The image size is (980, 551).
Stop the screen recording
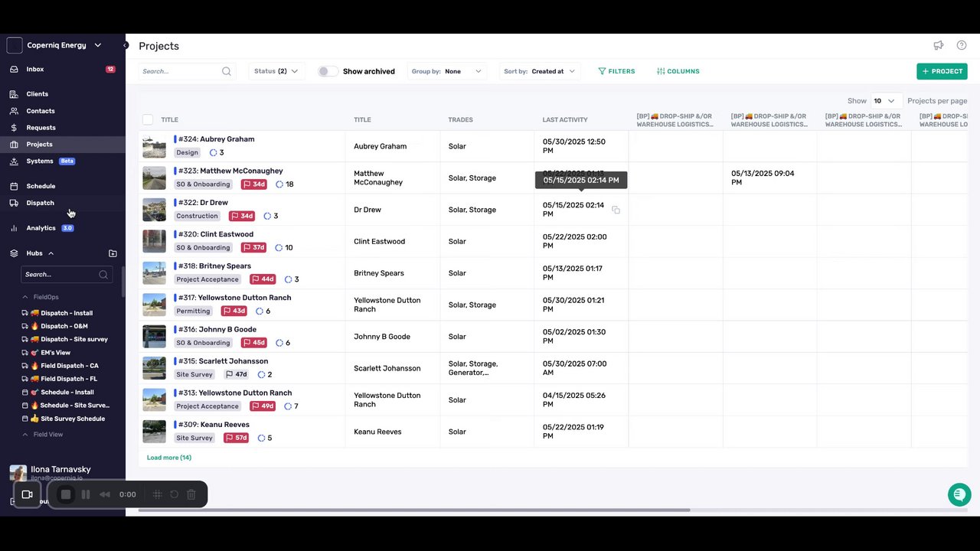pos(66,494)
